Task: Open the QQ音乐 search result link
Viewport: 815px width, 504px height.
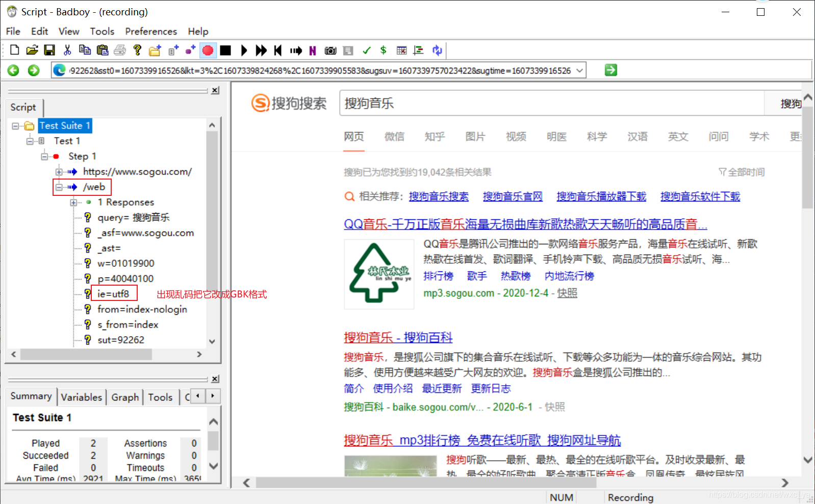Action: 525,224
